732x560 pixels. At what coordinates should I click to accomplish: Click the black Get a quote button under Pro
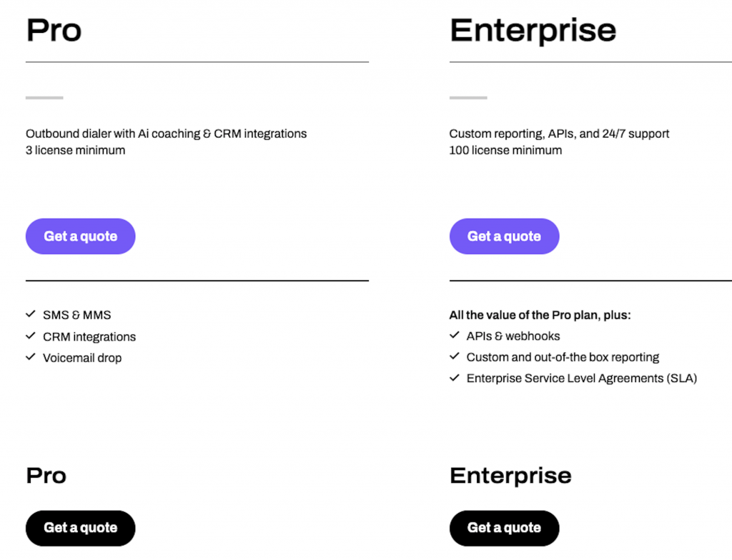pyautogui.click(x=80, y=528)
